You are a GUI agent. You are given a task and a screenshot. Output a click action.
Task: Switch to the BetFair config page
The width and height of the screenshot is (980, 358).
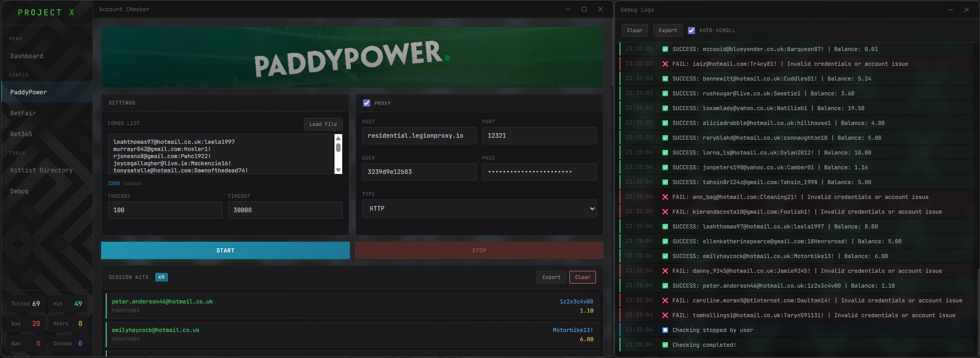click(x=23, y=113)
